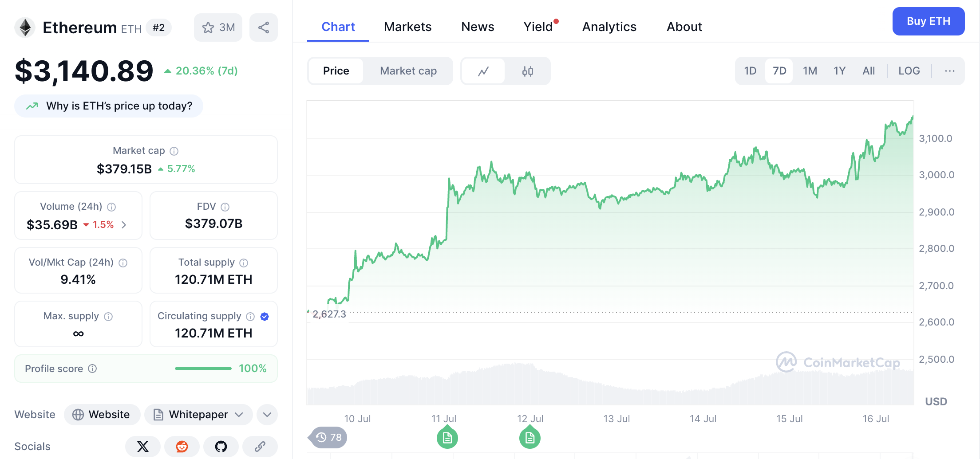Viewport: 980px width, 459px height.
Task: Open the Reddit social link
Action: coord(182,447)
